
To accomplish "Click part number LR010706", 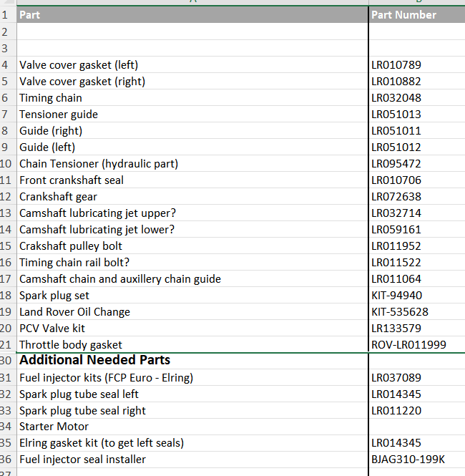I will (x=417, y=180).
